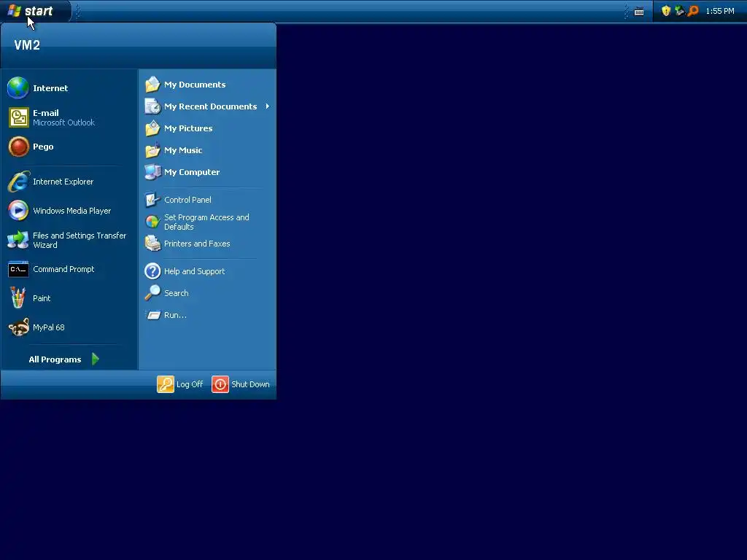Click the Log Off button
The image size is (747, 560).
click(180, 384)
